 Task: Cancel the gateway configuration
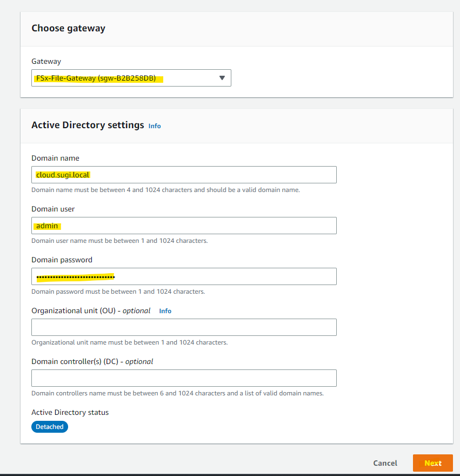(385, 463)
